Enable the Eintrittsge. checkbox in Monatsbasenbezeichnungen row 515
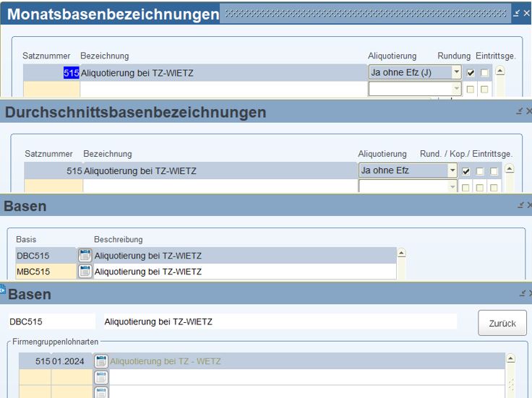Viewport: 532px width, 398px height. pos(484,72)
